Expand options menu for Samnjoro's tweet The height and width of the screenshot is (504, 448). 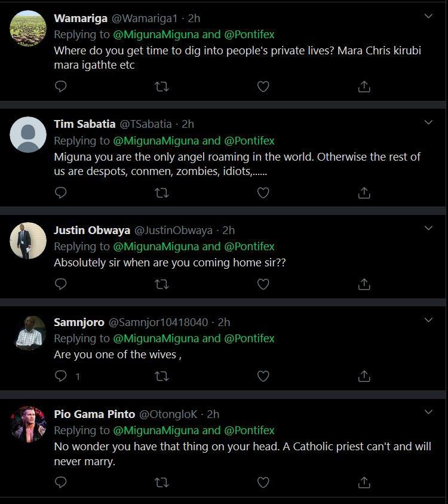pyautogui.click(x=428, y=321)
